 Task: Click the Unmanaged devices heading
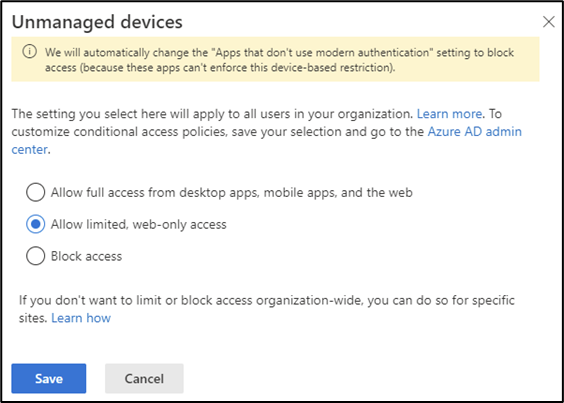point(97,22)
